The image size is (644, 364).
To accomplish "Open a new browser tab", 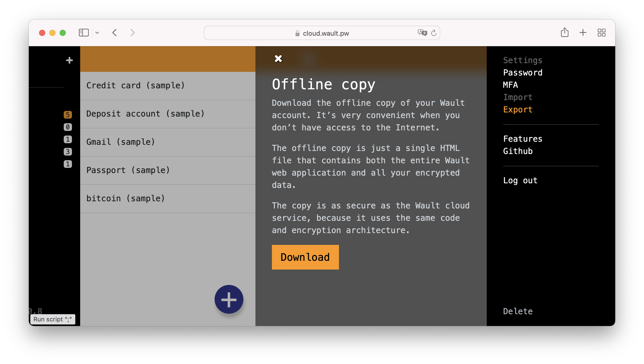I will coord(583,33).
